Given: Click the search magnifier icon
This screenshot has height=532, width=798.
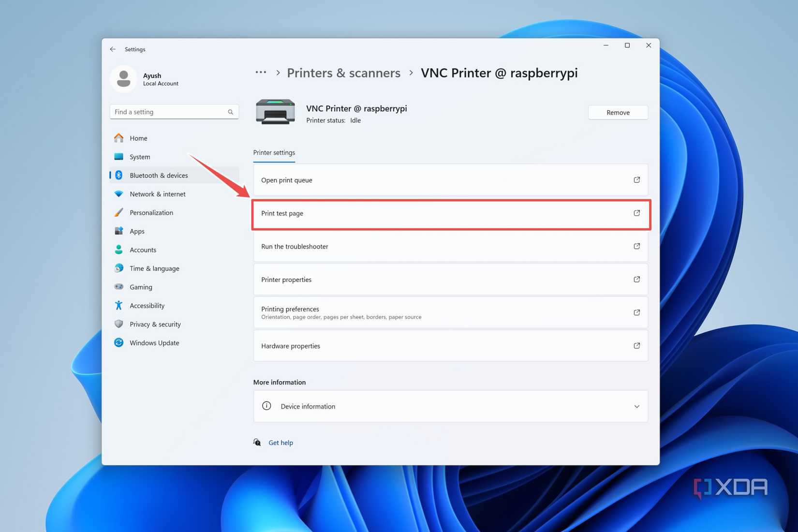Looking at the screenshot, I should click(231, 112).
